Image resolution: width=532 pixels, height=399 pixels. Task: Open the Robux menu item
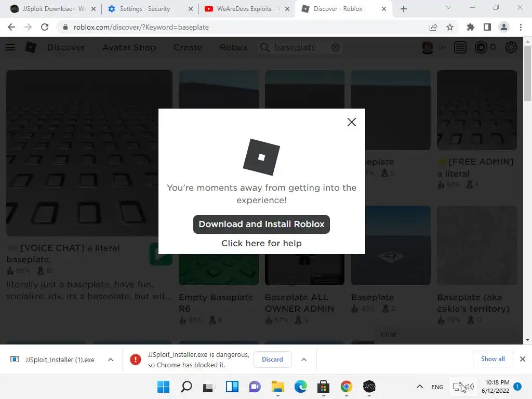233,47
